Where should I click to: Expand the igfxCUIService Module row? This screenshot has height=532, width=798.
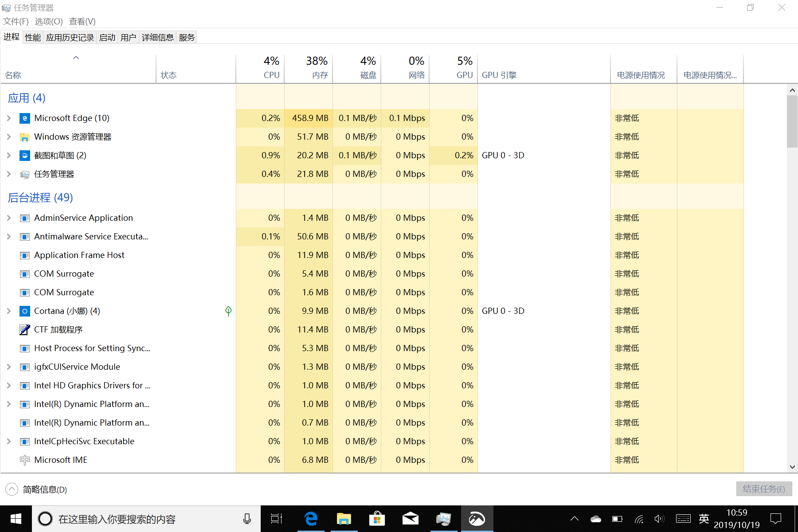[x=9, y=367]
